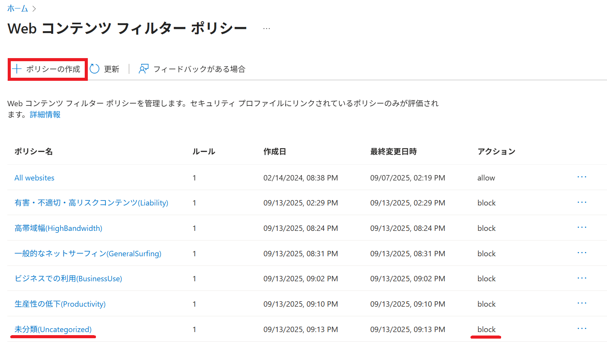This screenshot has width=607, height=364.
Task: Click the plus icon for ポリシーの作成
Action: 17,69
